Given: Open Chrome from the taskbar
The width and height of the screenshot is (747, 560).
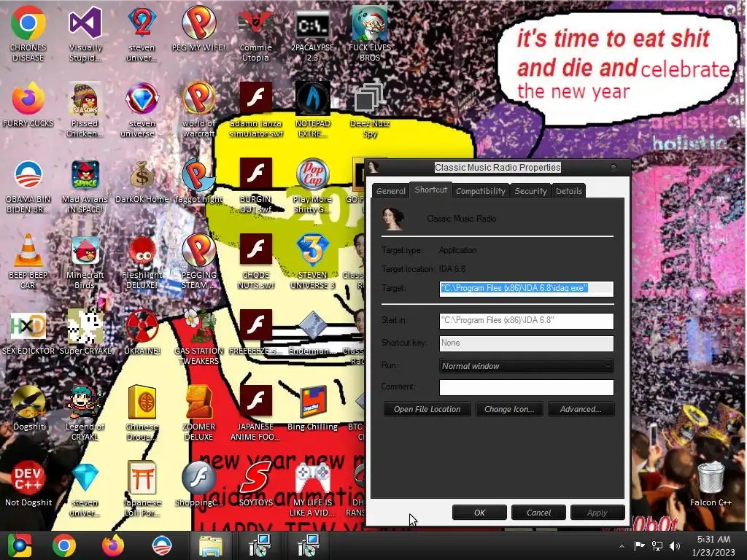Looking at the screenshot, I should pyautogui.click(x=64, y=545).
